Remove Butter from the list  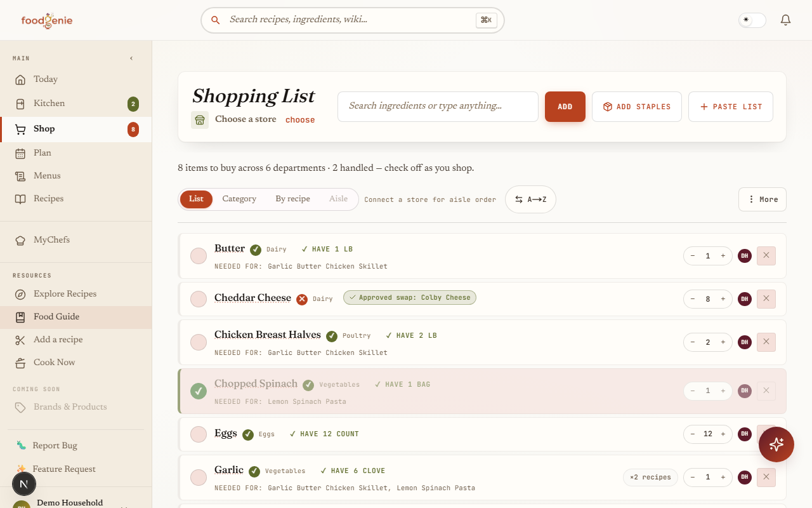coord(766,256)
